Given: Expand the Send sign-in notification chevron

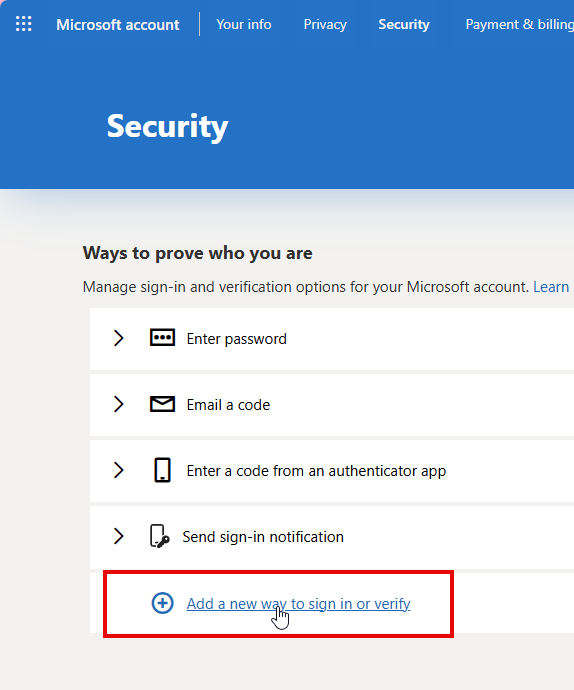Looking at the screenshot, I should (x=118, y=536).
